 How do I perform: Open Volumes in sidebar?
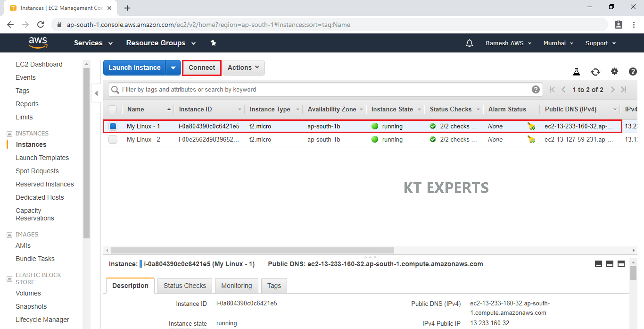pos(28,293)
